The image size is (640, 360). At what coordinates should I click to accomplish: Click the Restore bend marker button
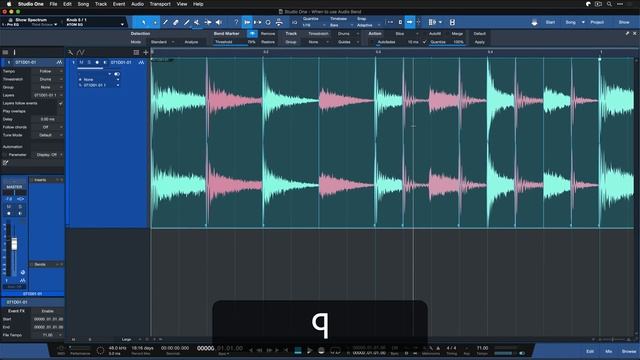268,42
